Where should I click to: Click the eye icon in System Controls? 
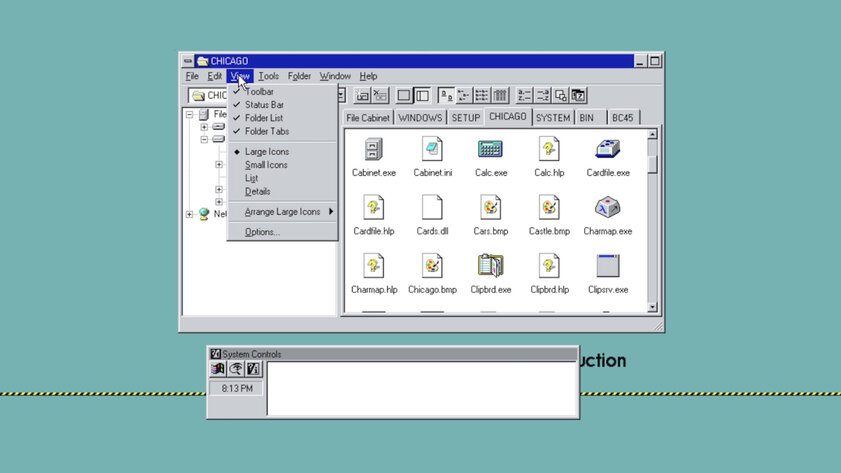(235, 369)
